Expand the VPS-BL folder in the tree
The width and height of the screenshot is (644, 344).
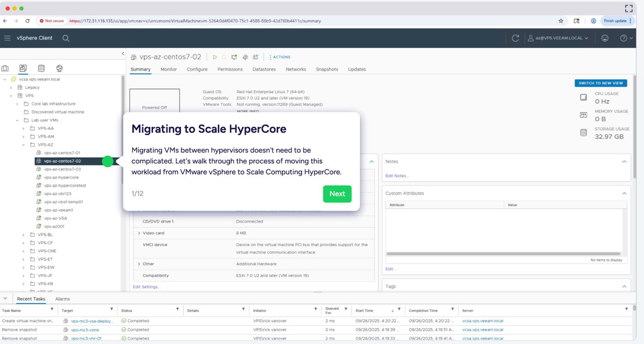tap(24, 235)
